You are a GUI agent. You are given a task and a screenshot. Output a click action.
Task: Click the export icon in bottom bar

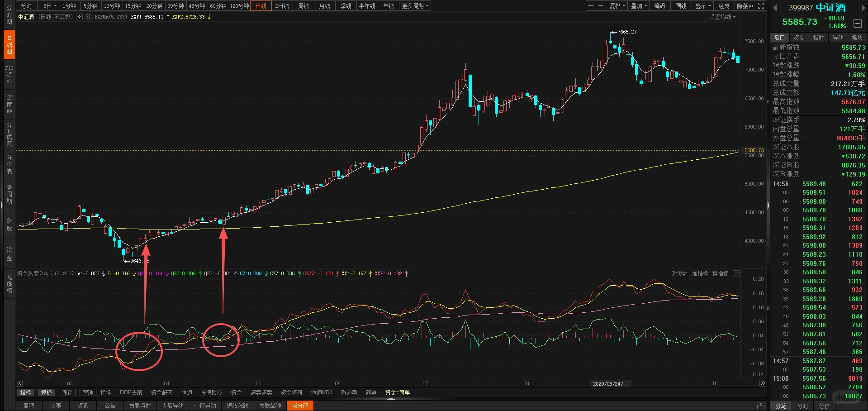(x=761, y=406)
